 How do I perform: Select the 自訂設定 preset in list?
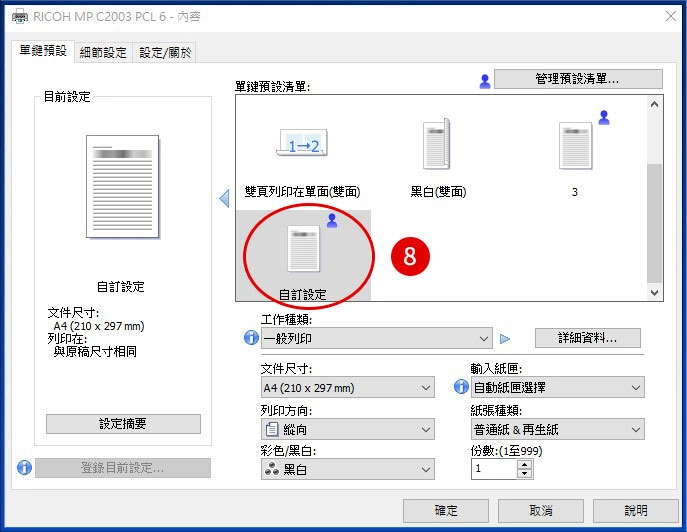tap(303, 255)
